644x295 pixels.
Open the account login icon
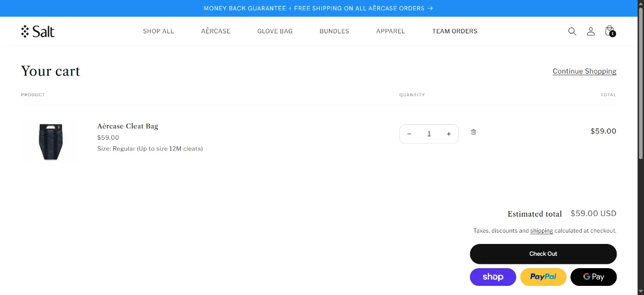point(591,31)
